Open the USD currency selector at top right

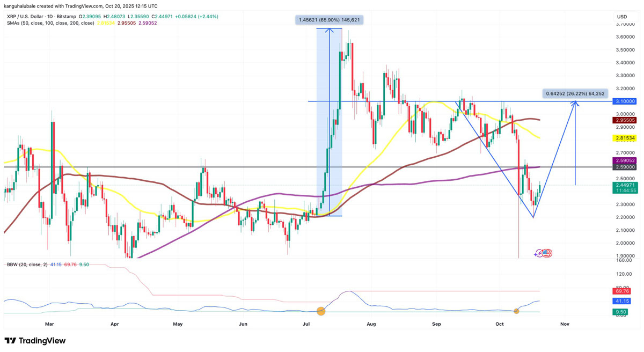tap(623, 17)
